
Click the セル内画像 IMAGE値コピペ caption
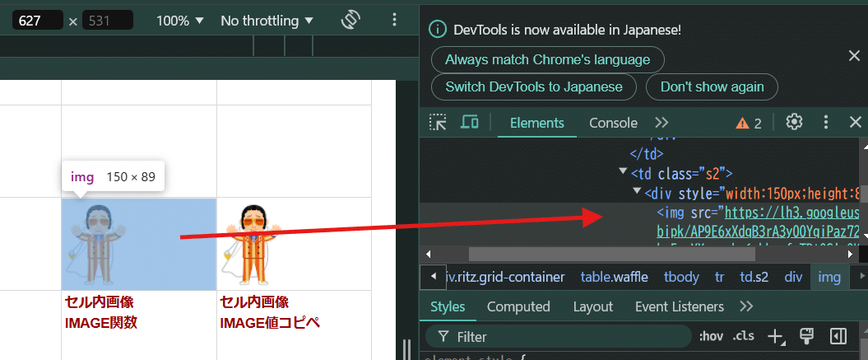click(x=270, y=313)
